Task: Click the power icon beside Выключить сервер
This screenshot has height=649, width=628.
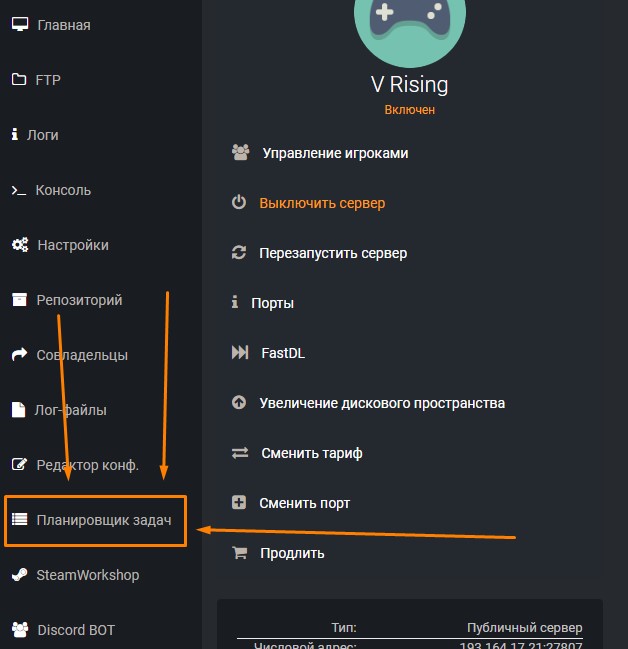Action: tap(239, 203)
